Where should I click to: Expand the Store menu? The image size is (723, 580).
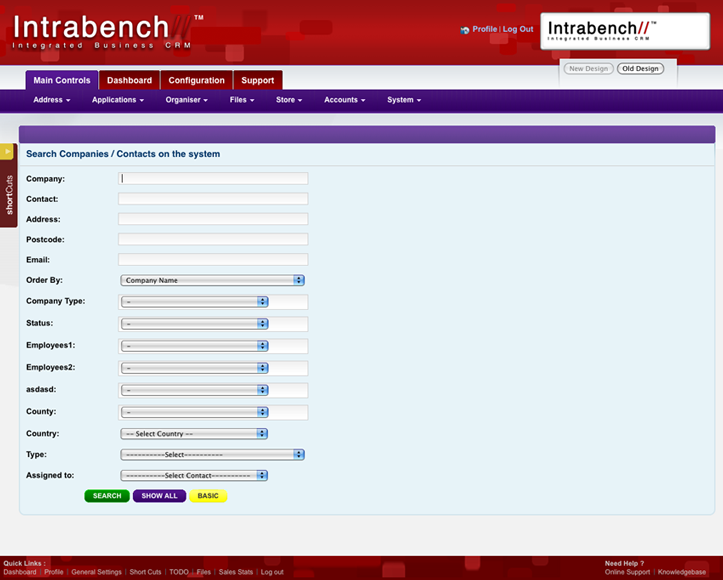[289, 100]
